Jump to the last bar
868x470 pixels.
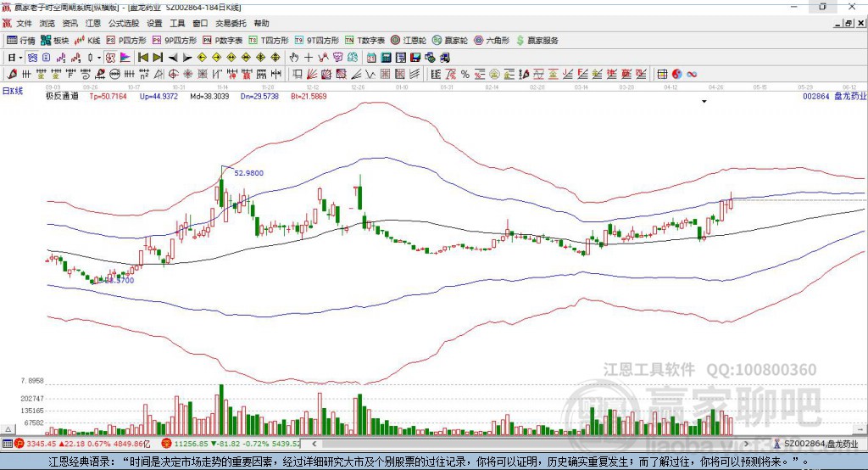(158, 58)
